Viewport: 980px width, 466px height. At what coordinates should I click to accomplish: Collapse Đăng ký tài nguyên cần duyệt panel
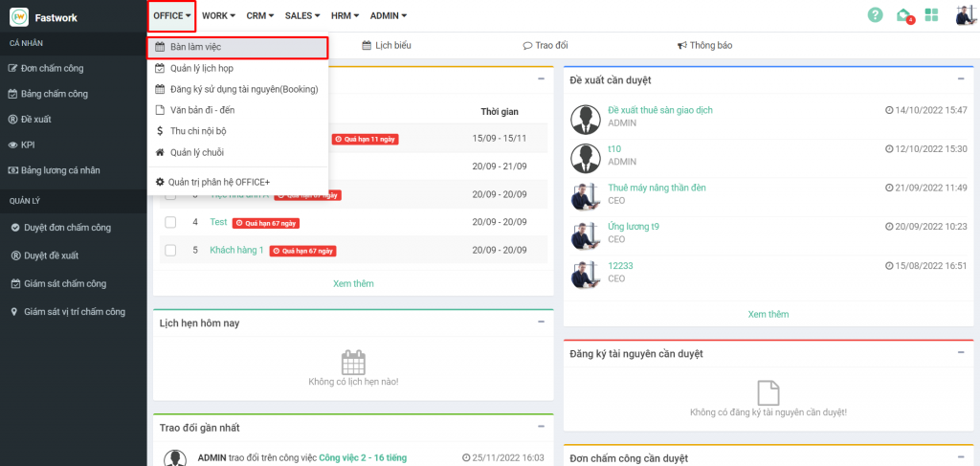coord(960,353)
